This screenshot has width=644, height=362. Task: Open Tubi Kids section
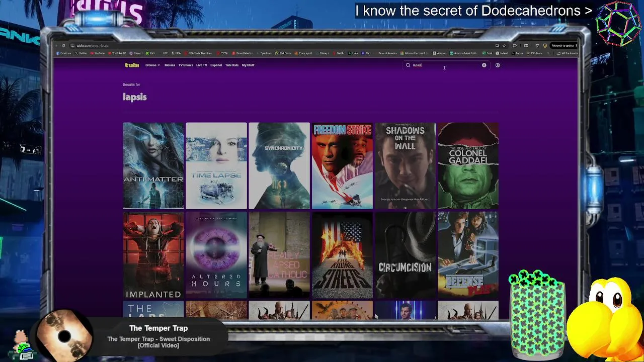(232, 65)
